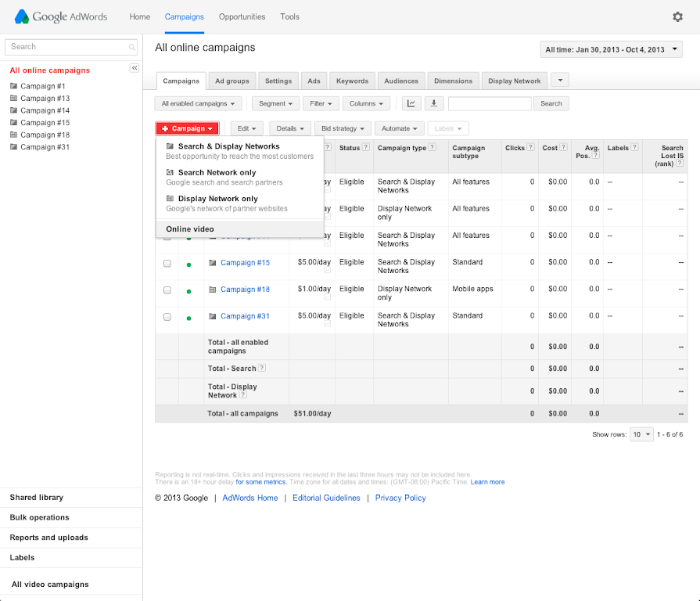
Task: Open the Learn more link
Action: pyautogui.click(x=487, y=482)
